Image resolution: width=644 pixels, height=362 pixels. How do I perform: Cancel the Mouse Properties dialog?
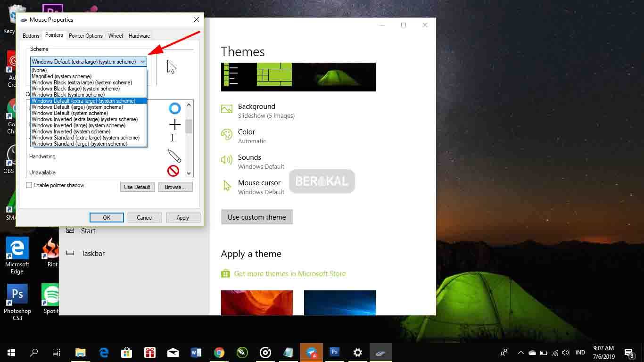coord(145,217)
